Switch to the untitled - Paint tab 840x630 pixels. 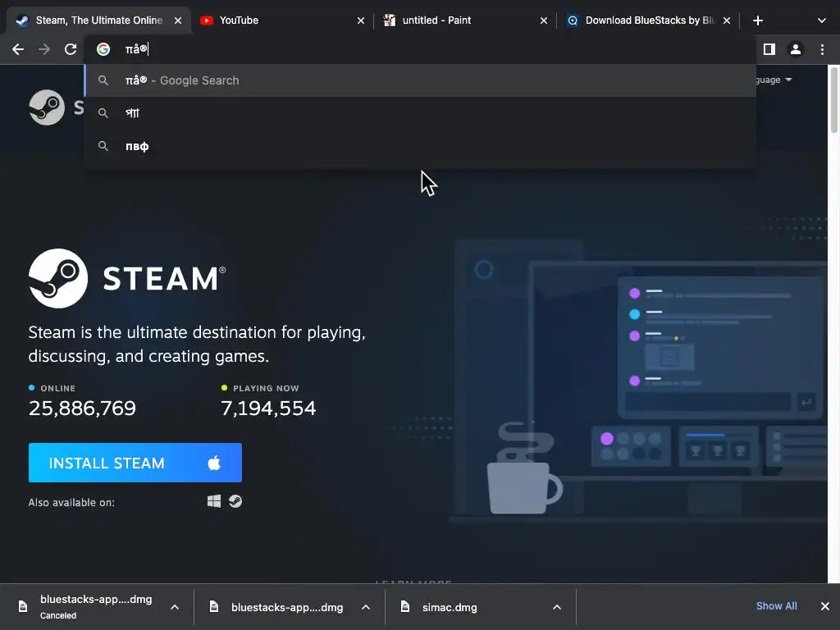[x=465, y=21]
